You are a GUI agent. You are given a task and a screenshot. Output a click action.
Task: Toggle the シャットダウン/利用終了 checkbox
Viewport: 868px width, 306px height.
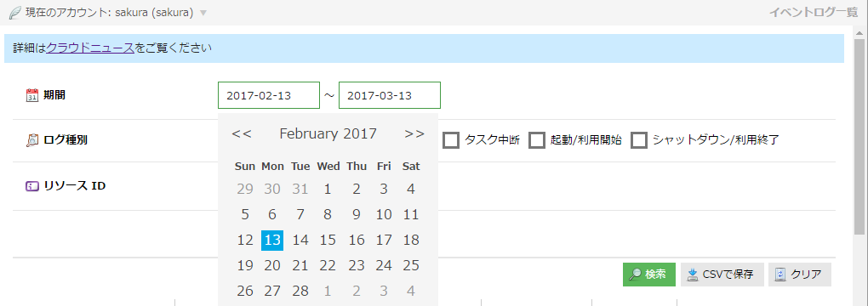click(x=639, y=140)
